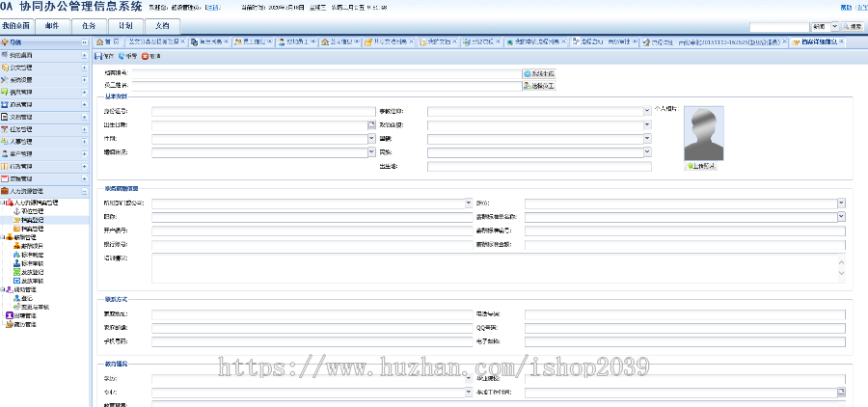Expand the 文档管理 sidebar section
868x407 pixels.
[84, 117]
